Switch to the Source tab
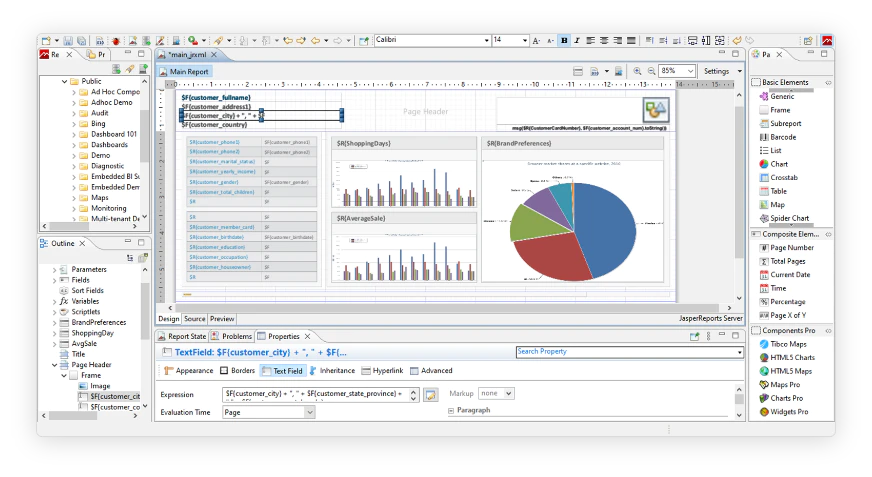The height and width of the screenshot is (477, 872). 195,319
